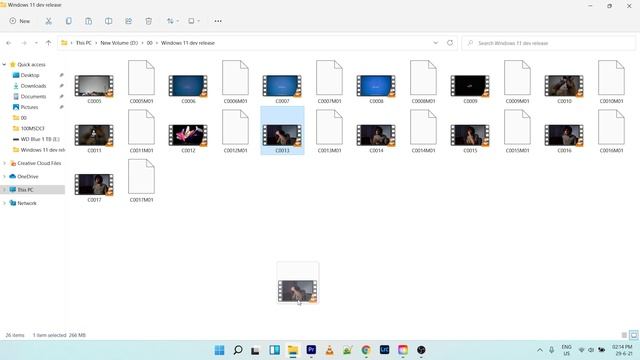
Task: Expand the This PC node
Action: [4, 190]
